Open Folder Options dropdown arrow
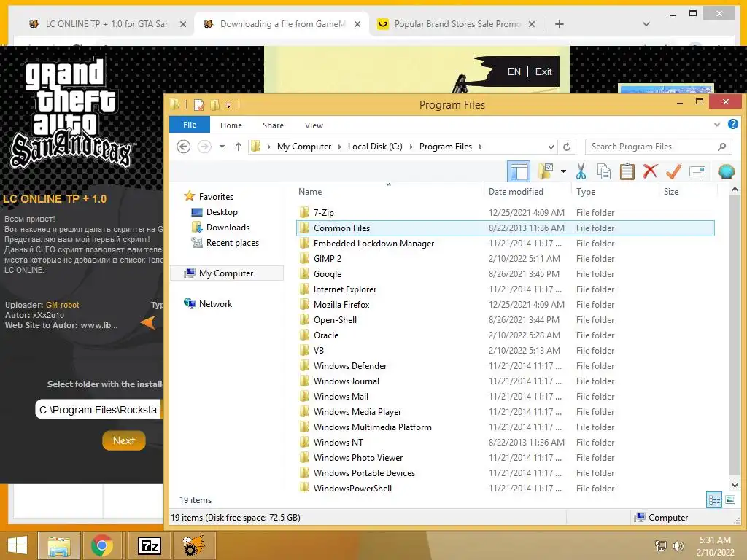This screenshot has height=560, width=747. tap(563, 171)
